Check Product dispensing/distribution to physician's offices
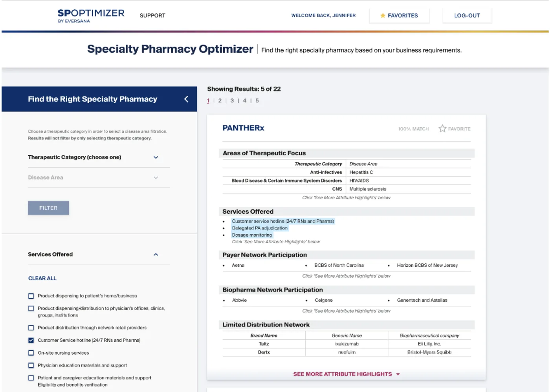 (31, 308)
